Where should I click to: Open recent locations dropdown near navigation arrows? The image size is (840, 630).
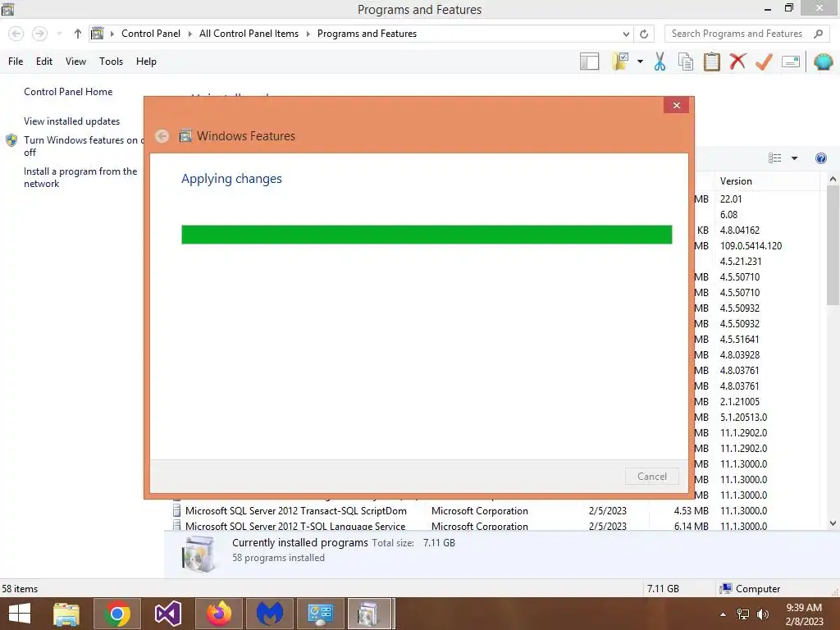(x=59, y=34)
